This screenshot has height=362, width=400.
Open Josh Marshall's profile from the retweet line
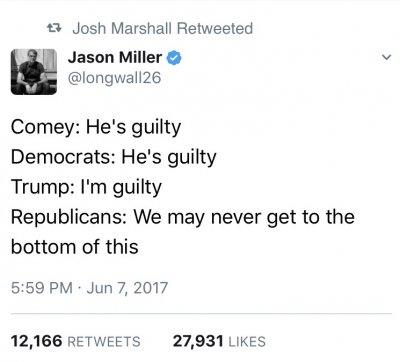click(x=122, y=28)
